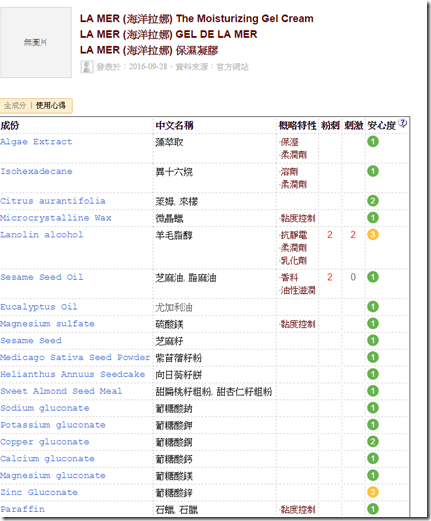Open the Calcium gluconate ingredient link
Image resolution: width=431 pixels, height=521 pixels.
[x=47, y=459]
